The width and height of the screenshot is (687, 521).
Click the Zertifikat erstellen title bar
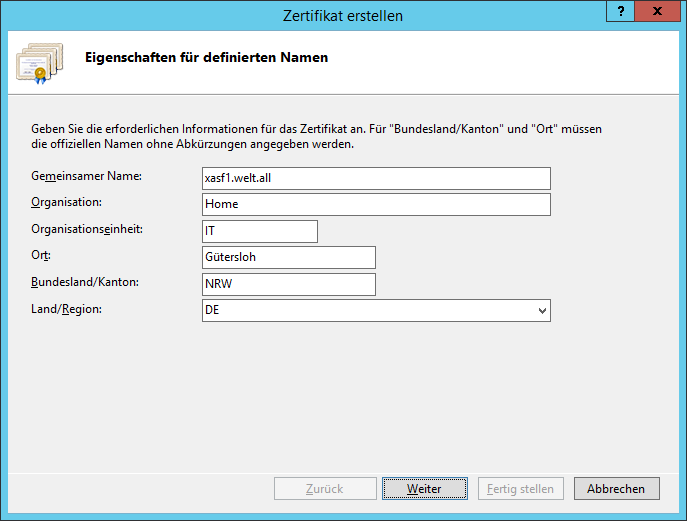343,15
